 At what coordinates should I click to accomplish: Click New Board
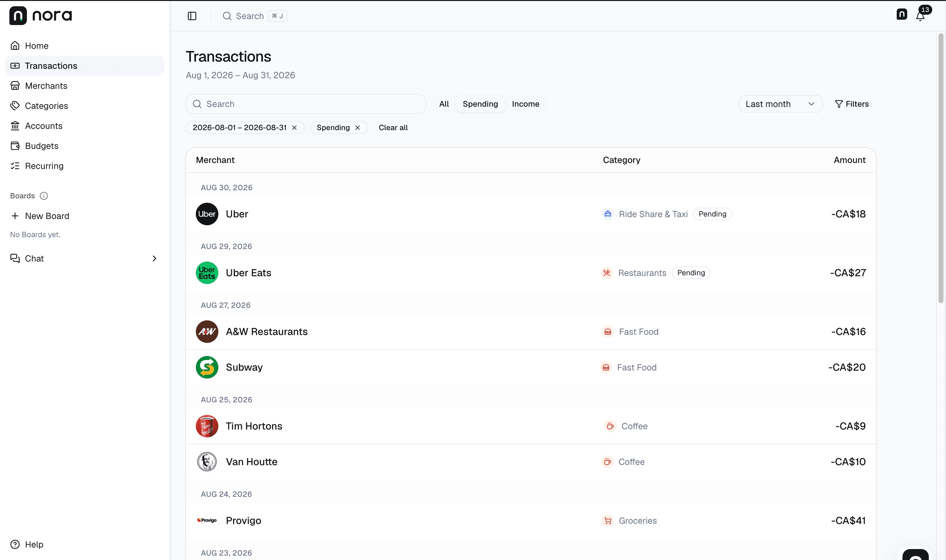pyautogui.click(x=47, y=216)
